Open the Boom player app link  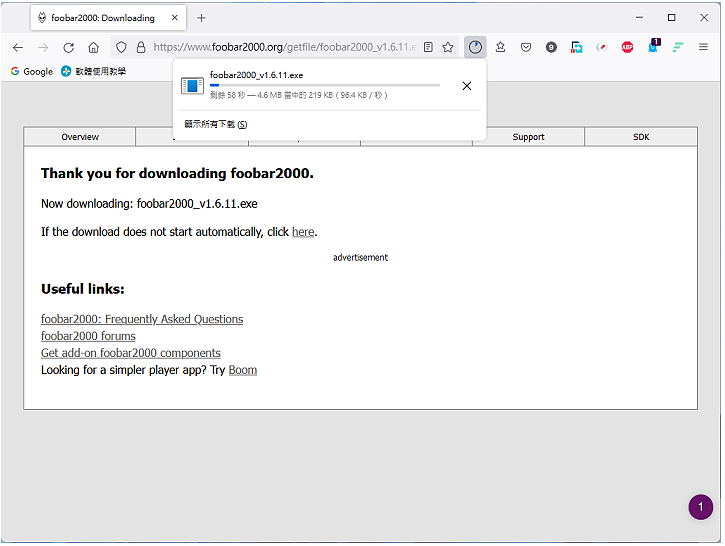pos(243,370)
